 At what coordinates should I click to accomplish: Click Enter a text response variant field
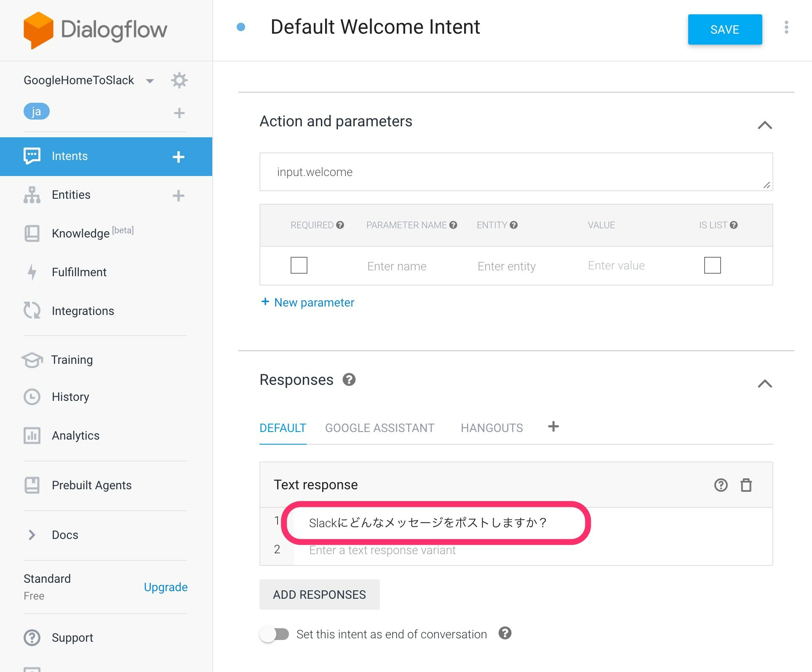(382, 550)
